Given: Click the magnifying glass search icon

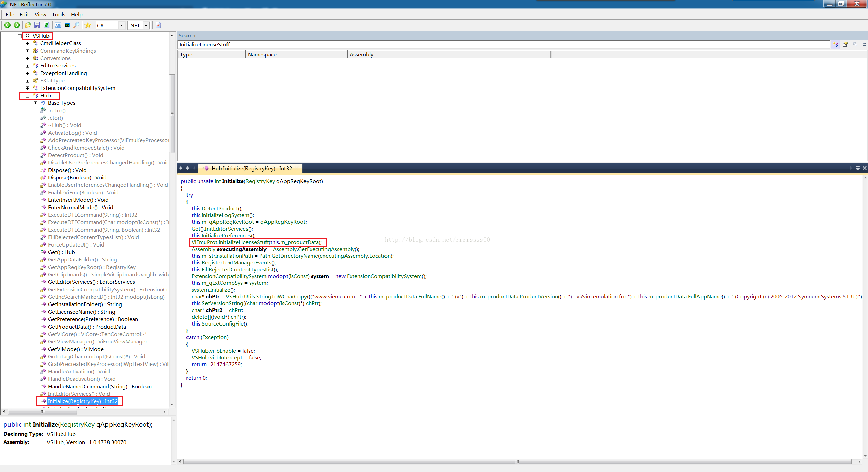Looking at the screenshot, I should [77, 25].
